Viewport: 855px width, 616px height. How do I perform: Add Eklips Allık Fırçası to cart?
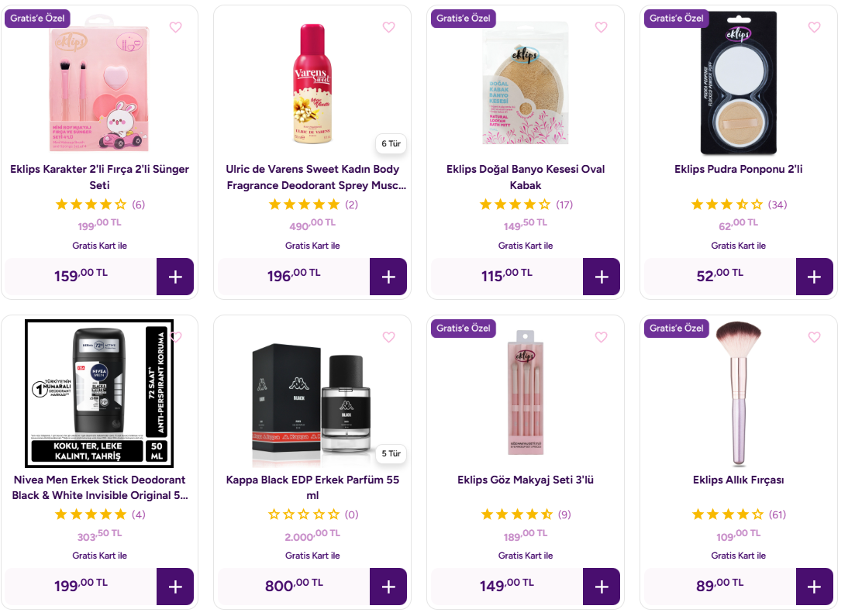(x=814, y=587)
